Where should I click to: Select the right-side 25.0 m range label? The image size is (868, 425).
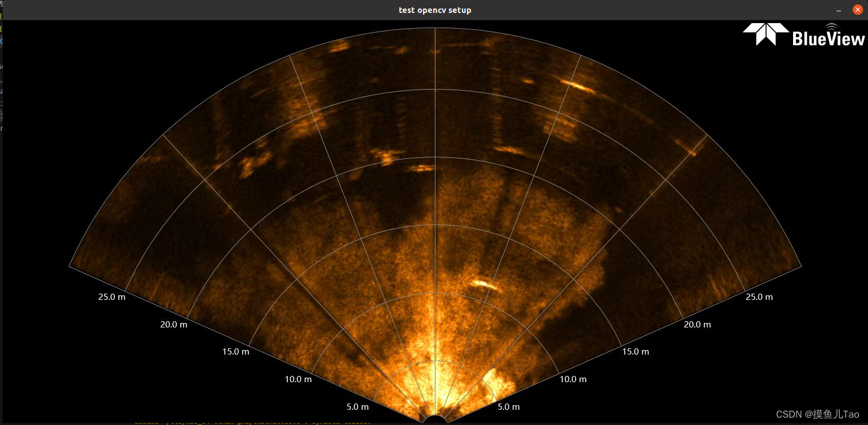[x=759, y=297]
